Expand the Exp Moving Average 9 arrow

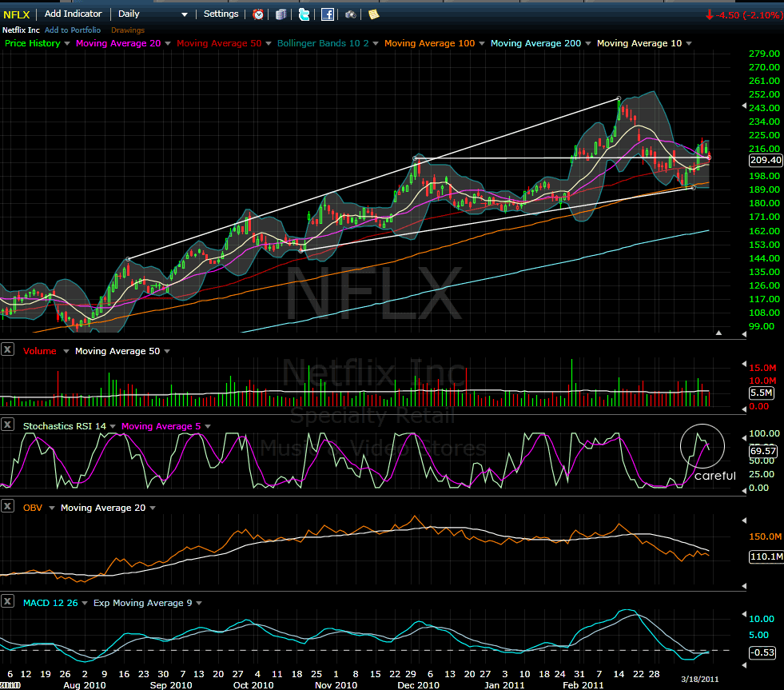(199, 603)
